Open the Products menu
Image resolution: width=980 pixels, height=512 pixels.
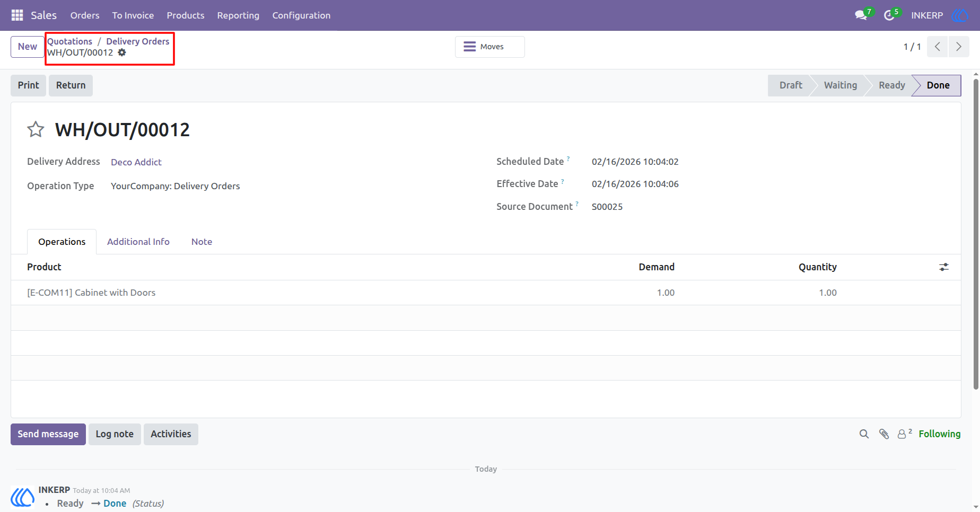(x=186, y=15)
